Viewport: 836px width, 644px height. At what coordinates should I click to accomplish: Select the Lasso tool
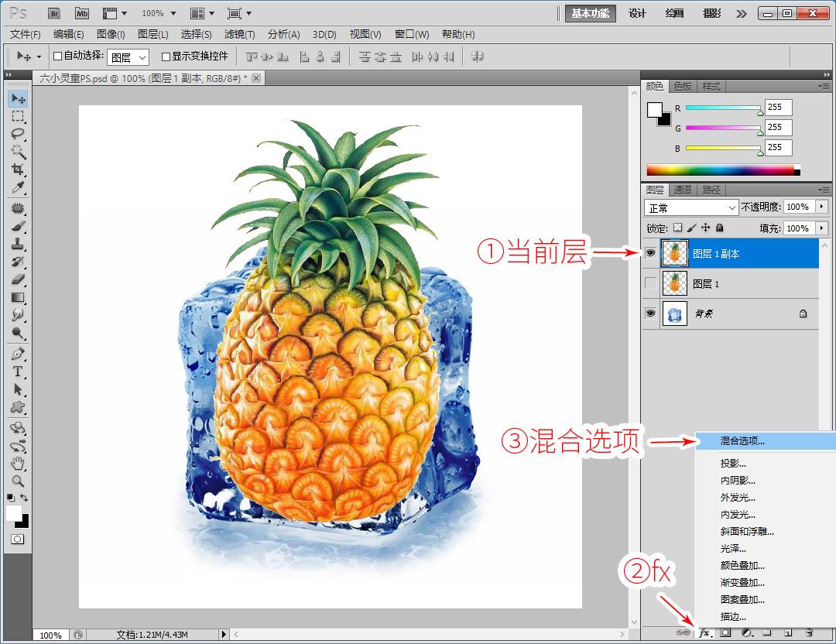point(18,134)
